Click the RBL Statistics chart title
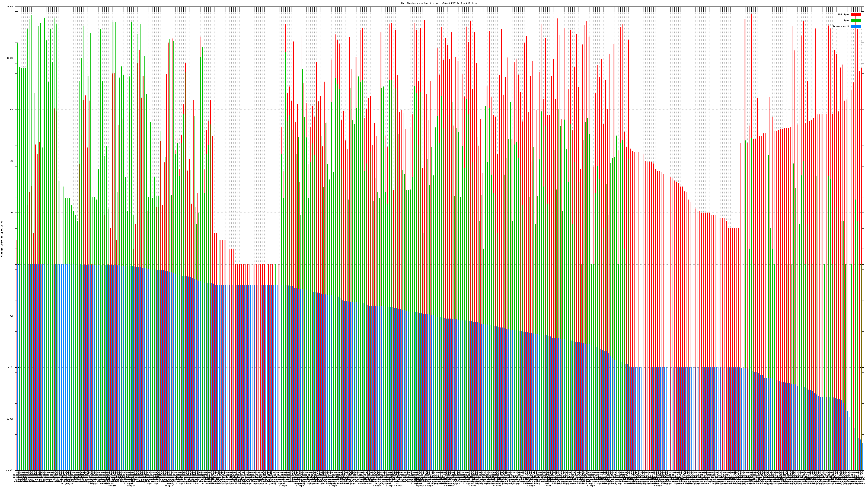The image size is (868, 488). [439, 3]
